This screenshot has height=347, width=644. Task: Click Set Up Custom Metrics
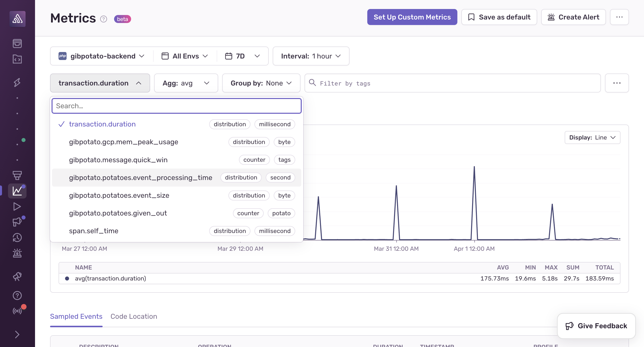point(412,17)
